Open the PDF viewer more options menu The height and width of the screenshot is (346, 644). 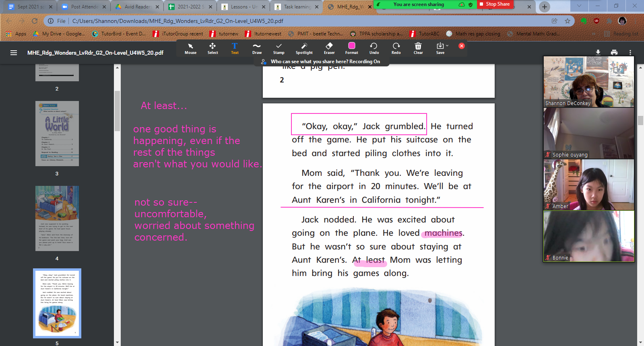tap(630, 52)
